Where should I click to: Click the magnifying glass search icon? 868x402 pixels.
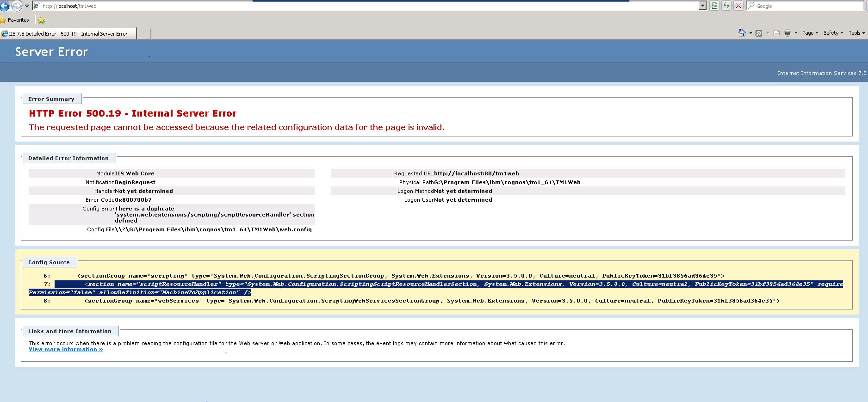(751, 6)
